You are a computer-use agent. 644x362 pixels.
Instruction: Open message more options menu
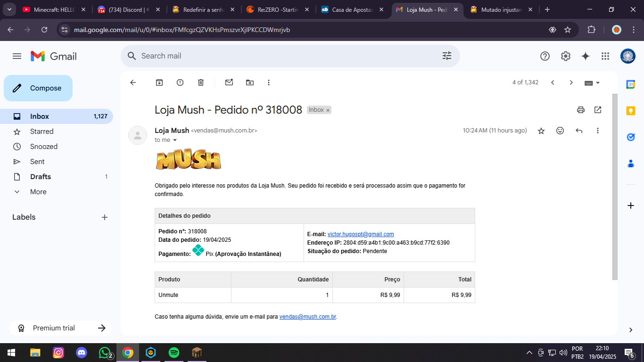click(598, 131)
